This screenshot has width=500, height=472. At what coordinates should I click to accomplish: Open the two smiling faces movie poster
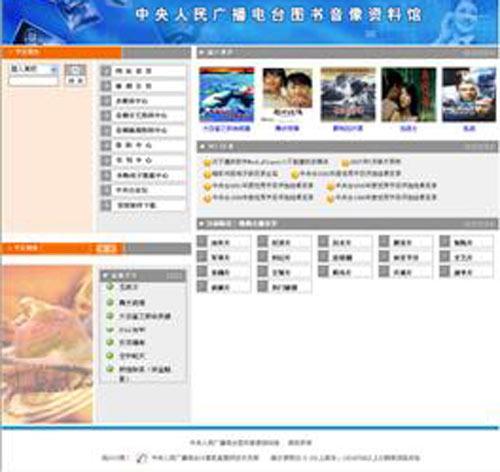[x=288, y=92]
